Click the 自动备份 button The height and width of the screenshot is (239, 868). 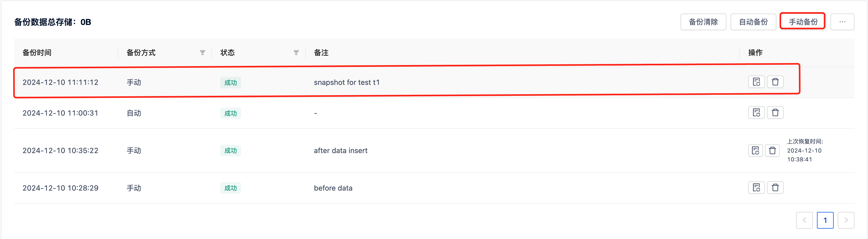753,22
